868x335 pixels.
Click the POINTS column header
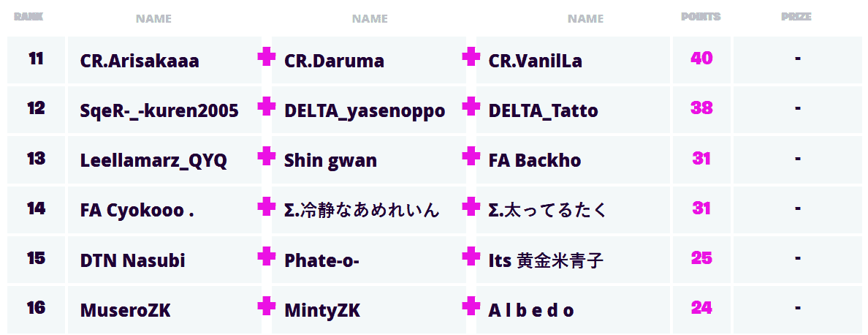coord(701,17)
